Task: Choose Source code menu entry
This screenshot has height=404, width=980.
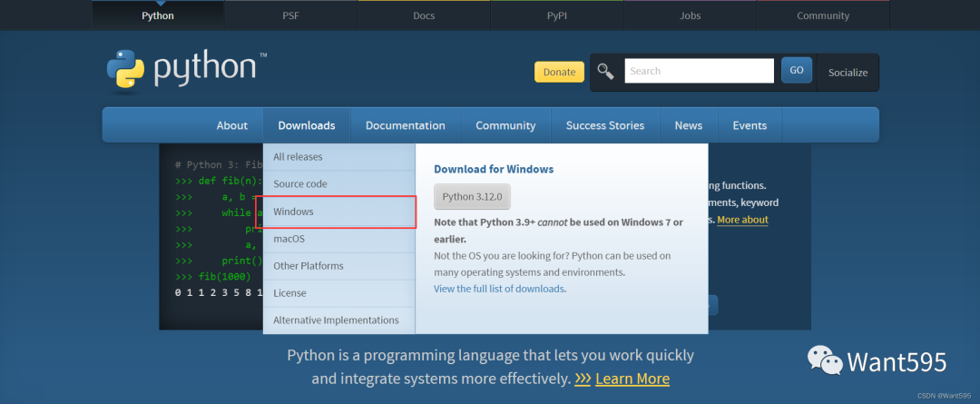Action: (300, 184)
